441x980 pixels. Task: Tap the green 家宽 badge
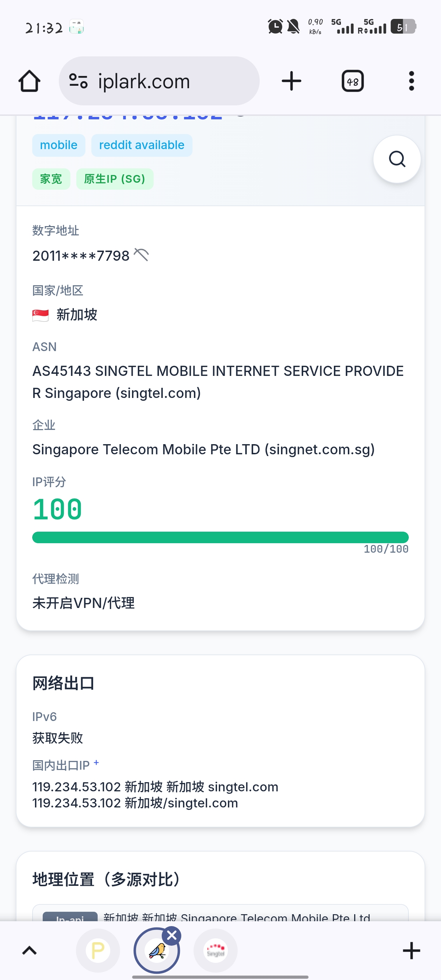(51, 179)
